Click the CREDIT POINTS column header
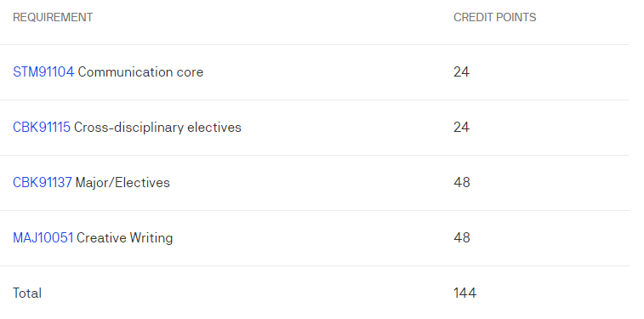The width and height of the screenshot is (644, 319). point(495,17)
